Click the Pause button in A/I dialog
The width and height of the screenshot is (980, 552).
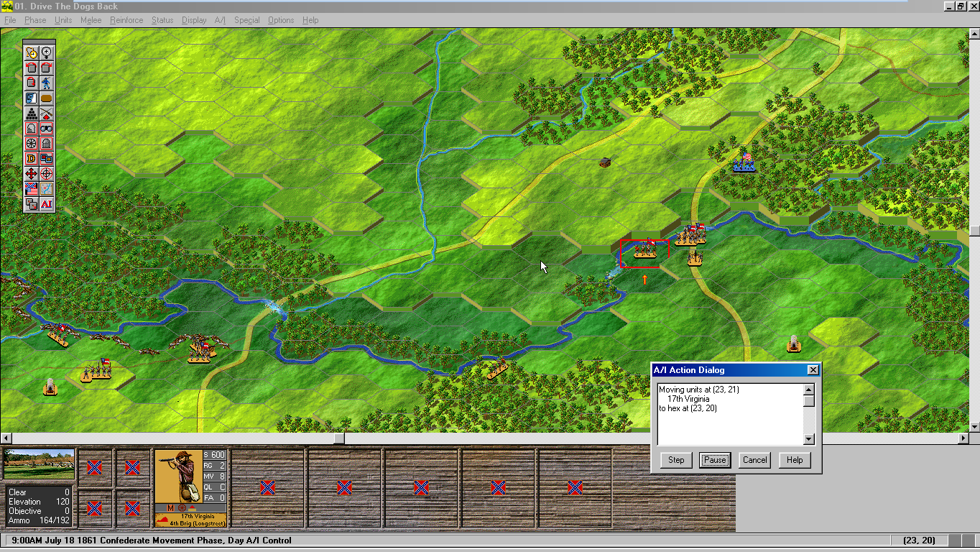click(x=715, y=460)
